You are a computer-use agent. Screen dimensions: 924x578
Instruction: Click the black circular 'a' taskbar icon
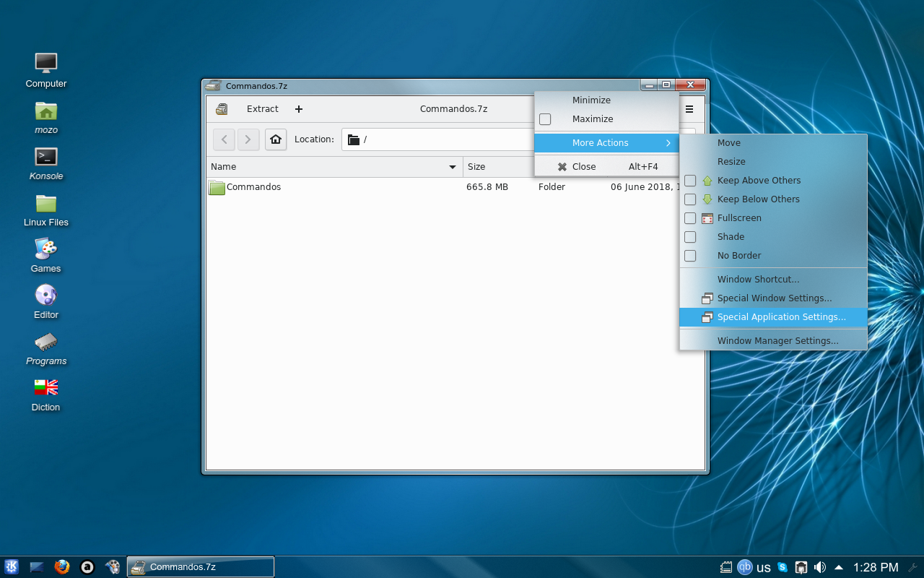click(x=87, y=567)
